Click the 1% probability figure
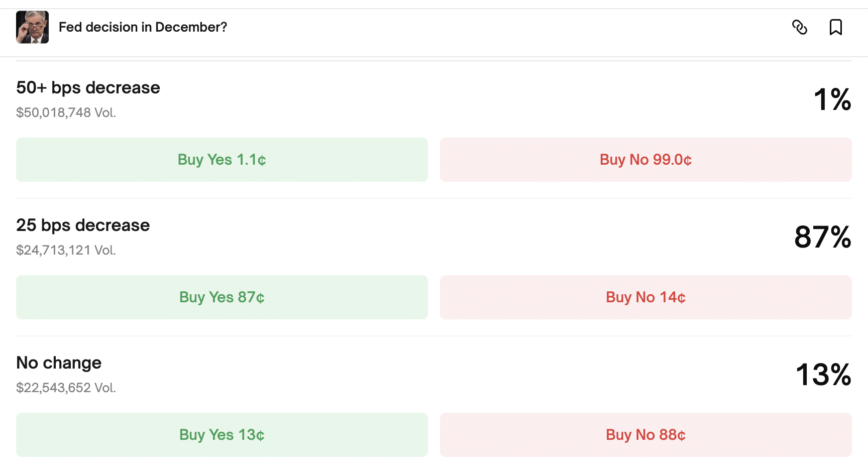868x473 pixels. [832, 99]
